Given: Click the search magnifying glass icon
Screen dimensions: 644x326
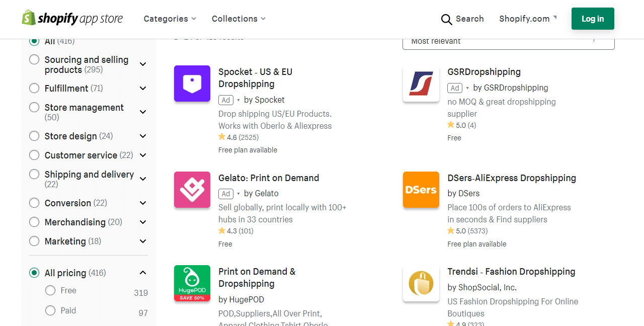Looking at the screenshot, I should (x=446, y=19).
